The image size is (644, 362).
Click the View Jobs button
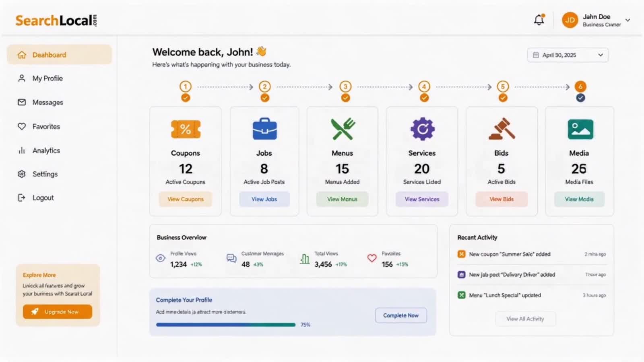pyautogui.click(x=264, y=199)
